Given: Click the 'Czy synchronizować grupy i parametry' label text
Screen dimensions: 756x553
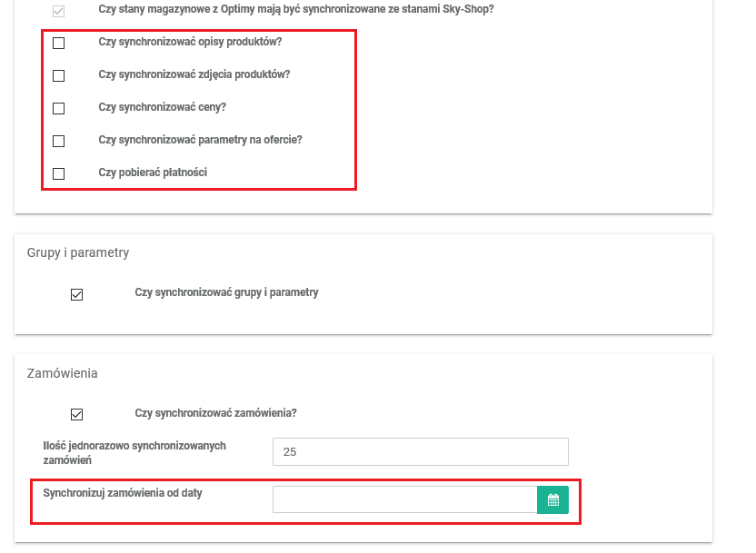Looking at the screenshot, I should [x=226, y=292].
